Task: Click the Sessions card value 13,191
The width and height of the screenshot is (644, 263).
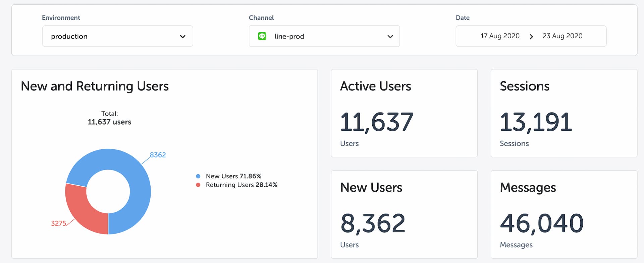Action: click(536, 122)
